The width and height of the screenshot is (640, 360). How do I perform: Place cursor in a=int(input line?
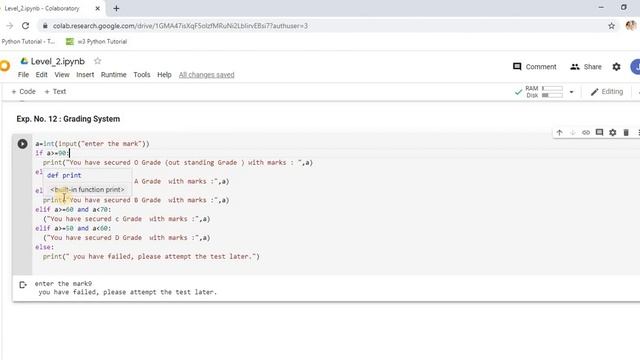click(92, 144)
